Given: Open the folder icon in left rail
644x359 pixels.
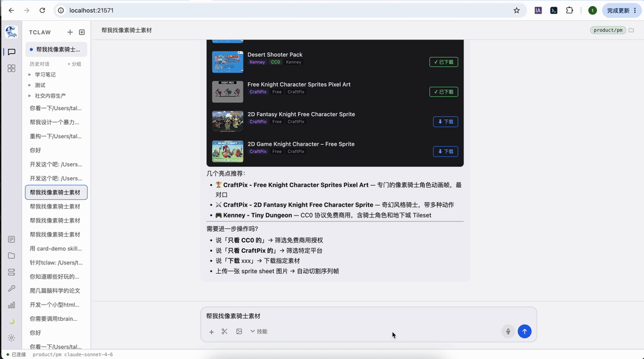Looking at the screenshot, I should pyautogui.click(x=11, y=256).
